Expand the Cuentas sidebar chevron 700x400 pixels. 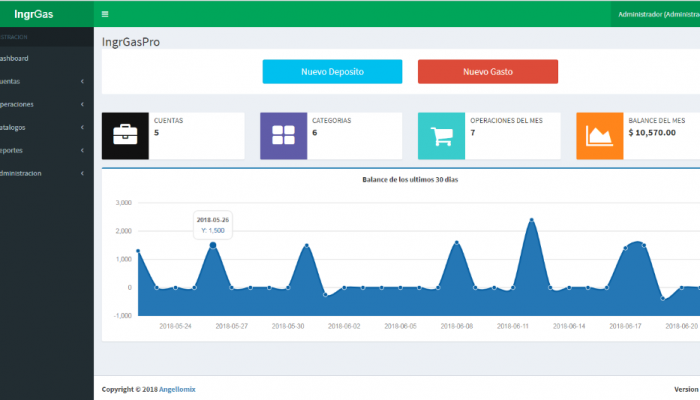(x=82, y=81)
